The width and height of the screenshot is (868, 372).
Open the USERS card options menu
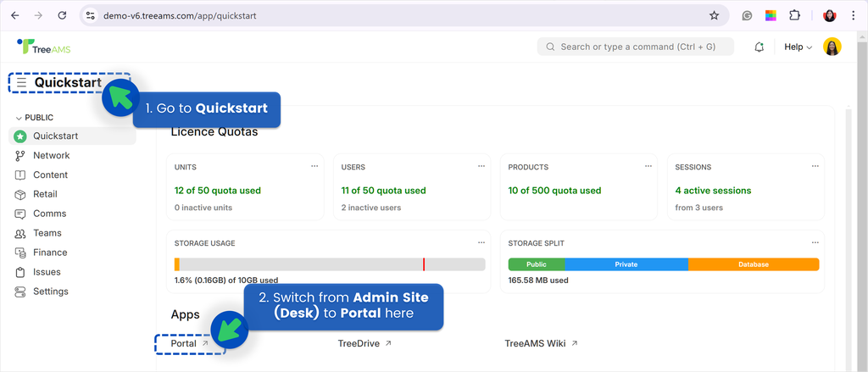481,166
